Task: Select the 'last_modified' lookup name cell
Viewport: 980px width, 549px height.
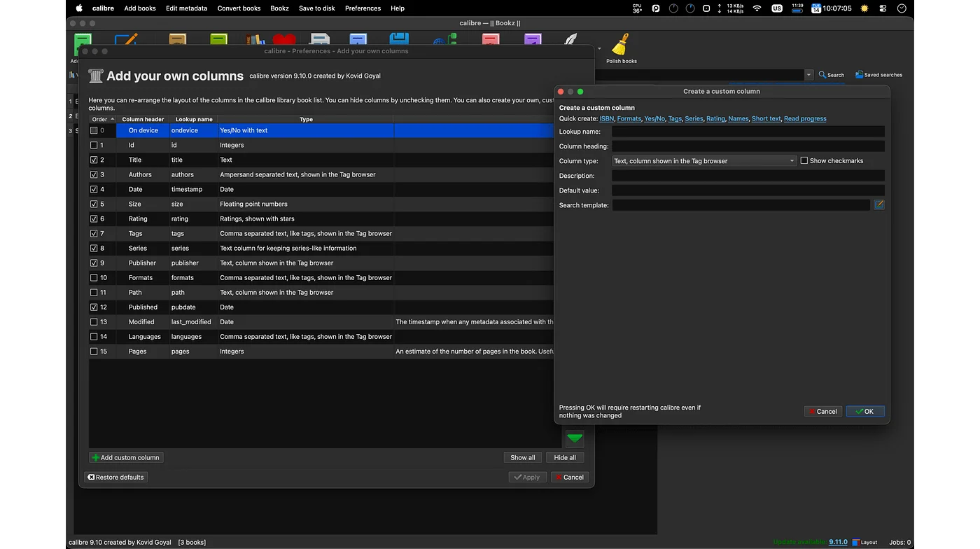Action: tap(193, 321)
